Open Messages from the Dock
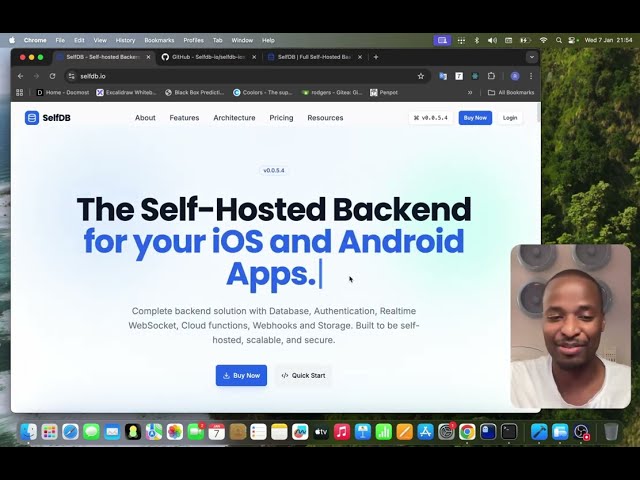The height and width of the screenshot is (480, 640). coord(91,432)
